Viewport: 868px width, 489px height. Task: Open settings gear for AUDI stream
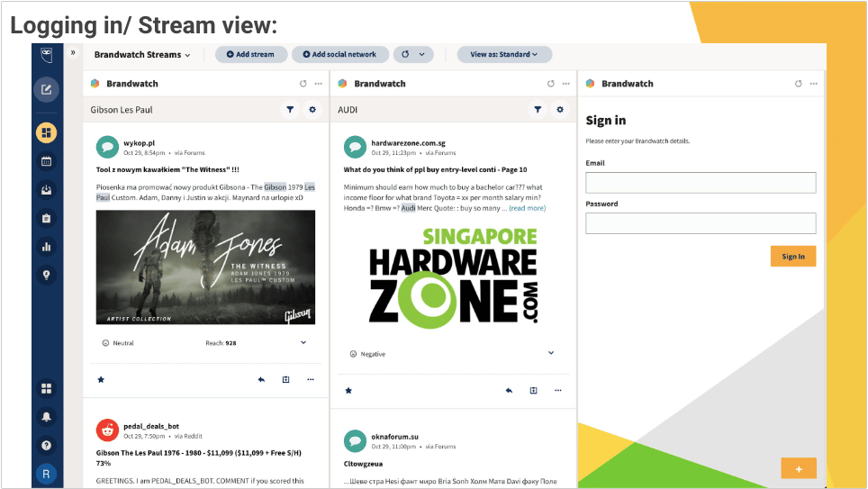pos(560,110)
